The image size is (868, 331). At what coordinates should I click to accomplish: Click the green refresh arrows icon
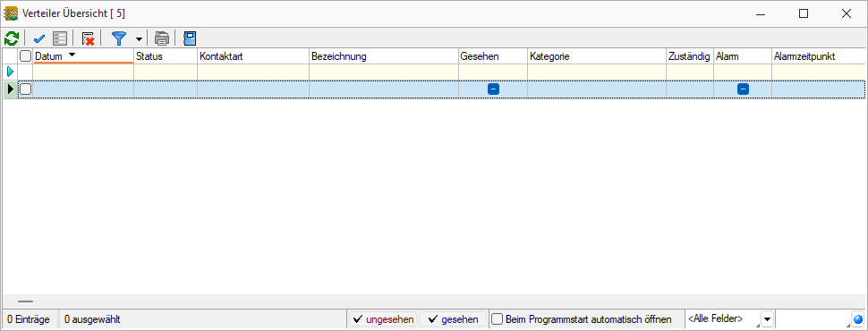coord(11,38)
